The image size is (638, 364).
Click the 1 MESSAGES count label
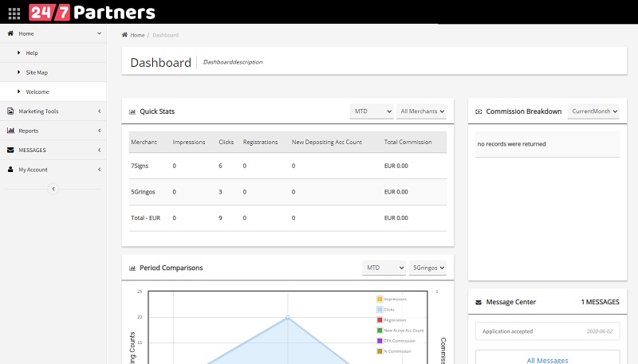pos(601,302)
